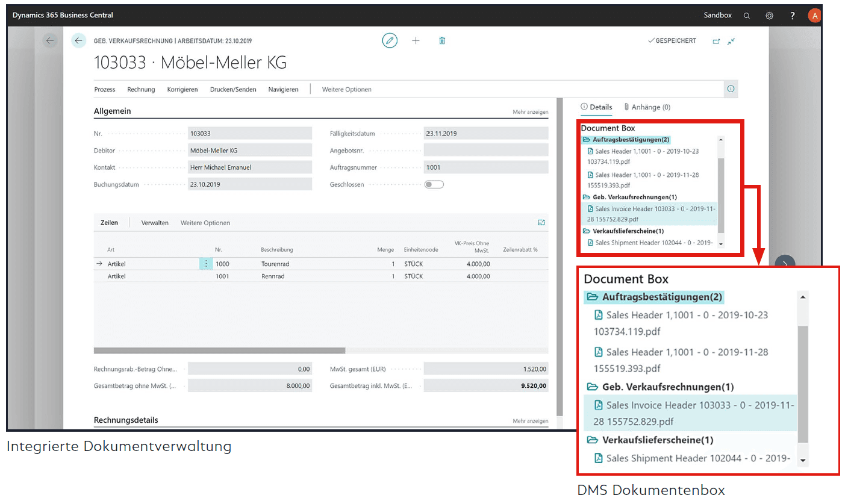Screen dimensions: 848x504
Task: Open the Korrigieren menu
Action: coord(182,89)
